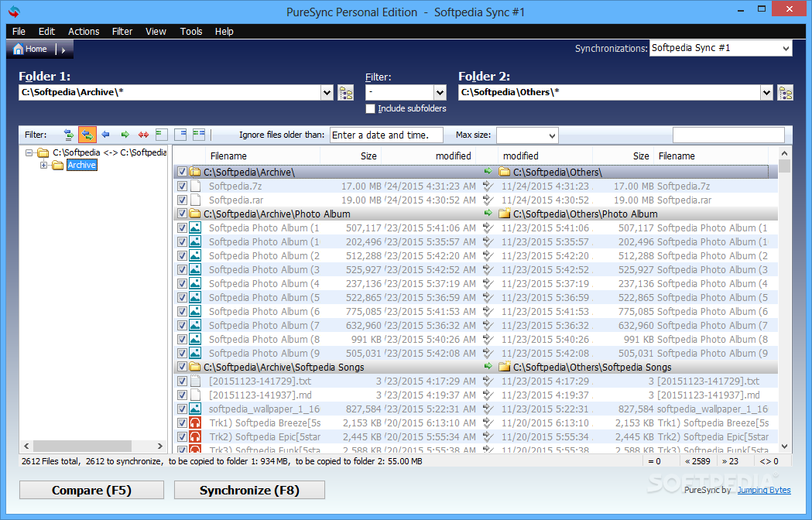Click folder icon of C:\Softpedia\Others\Photo Album
This screenshot has width=812, height=520.
[x=505, y=213]
